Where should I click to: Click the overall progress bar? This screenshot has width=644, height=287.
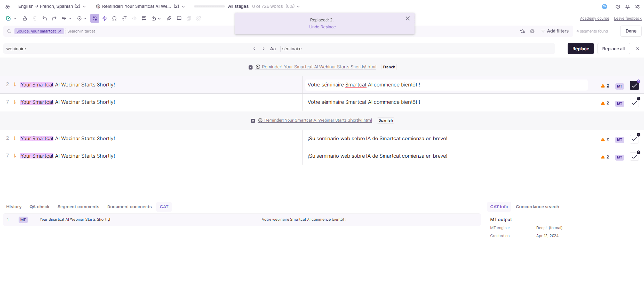pyautogui.click(x=209, y=6)
